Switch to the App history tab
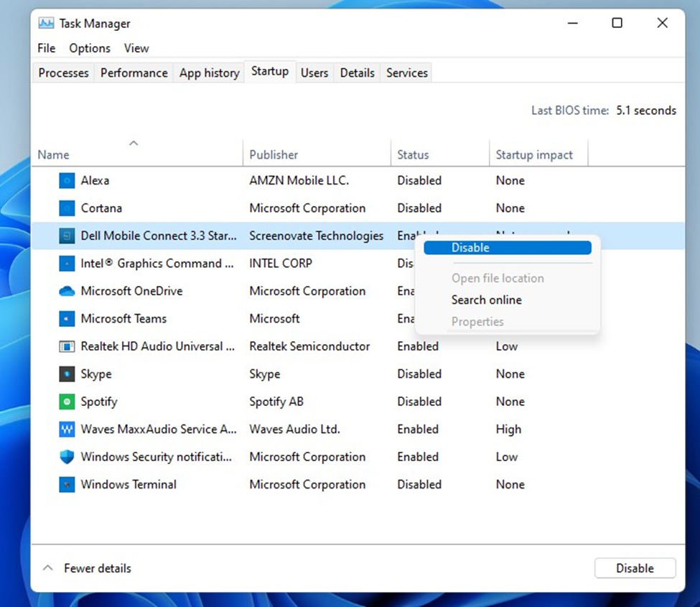700x607 pixels. pos(210,73)
